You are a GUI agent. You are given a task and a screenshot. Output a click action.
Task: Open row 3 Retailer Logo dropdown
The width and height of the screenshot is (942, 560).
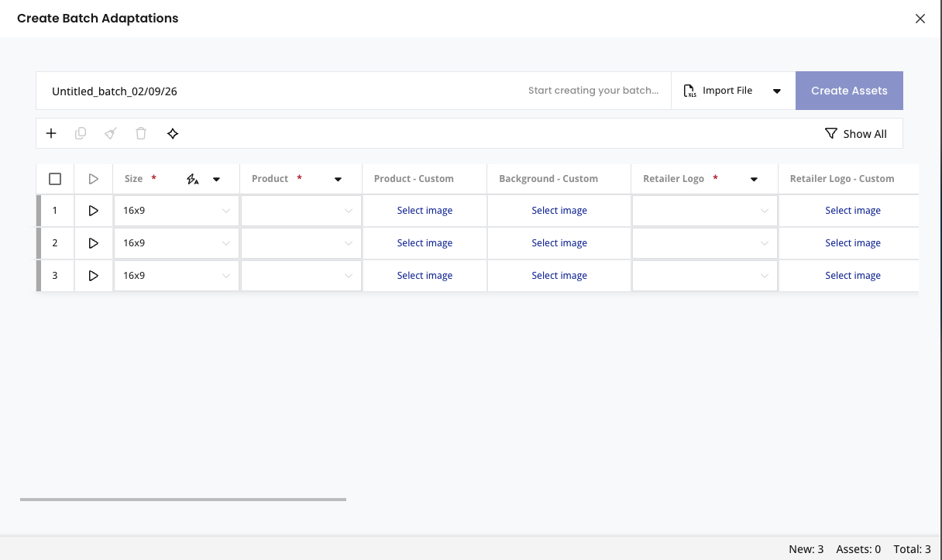pos(705,276)
